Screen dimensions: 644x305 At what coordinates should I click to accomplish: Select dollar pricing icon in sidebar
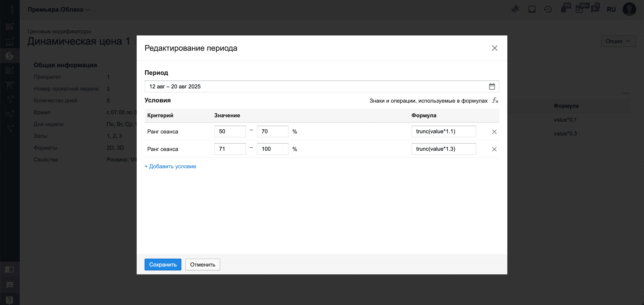(x=9, y=56)
